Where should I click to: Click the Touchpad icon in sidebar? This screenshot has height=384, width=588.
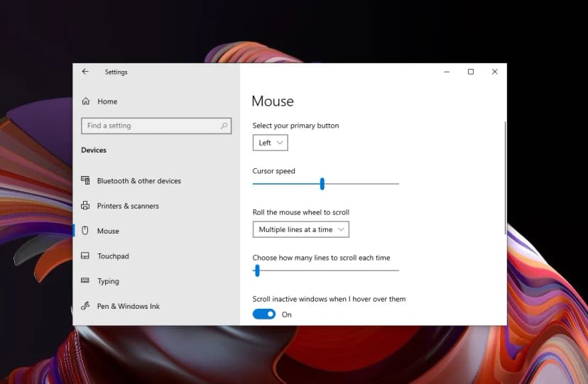(x=85, y=256)
